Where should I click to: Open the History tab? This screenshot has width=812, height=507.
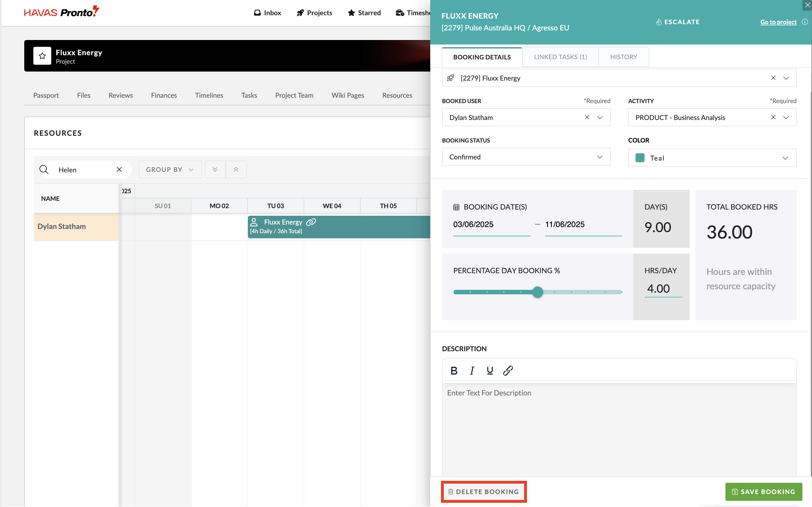[x=623, y=57]
